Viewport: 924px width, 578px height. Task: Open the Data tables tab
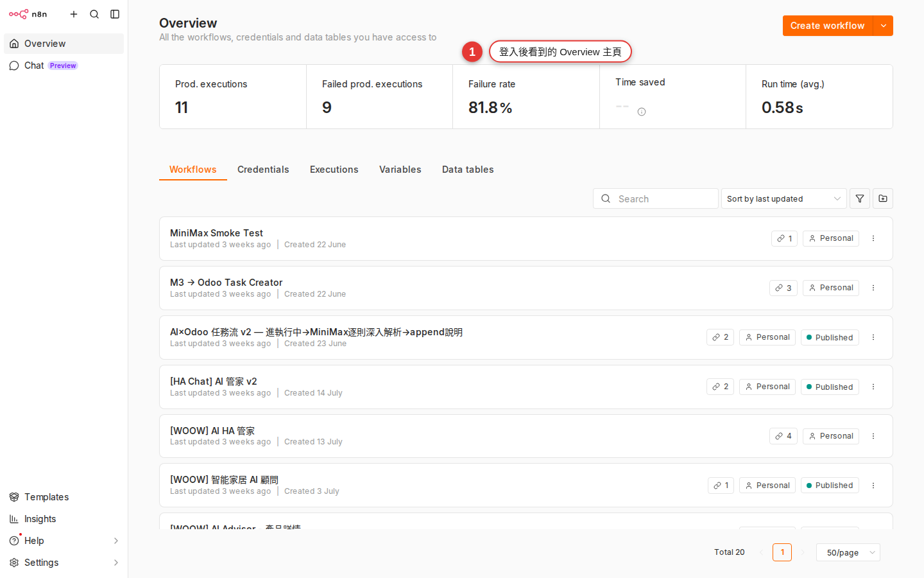coord(468,170)
